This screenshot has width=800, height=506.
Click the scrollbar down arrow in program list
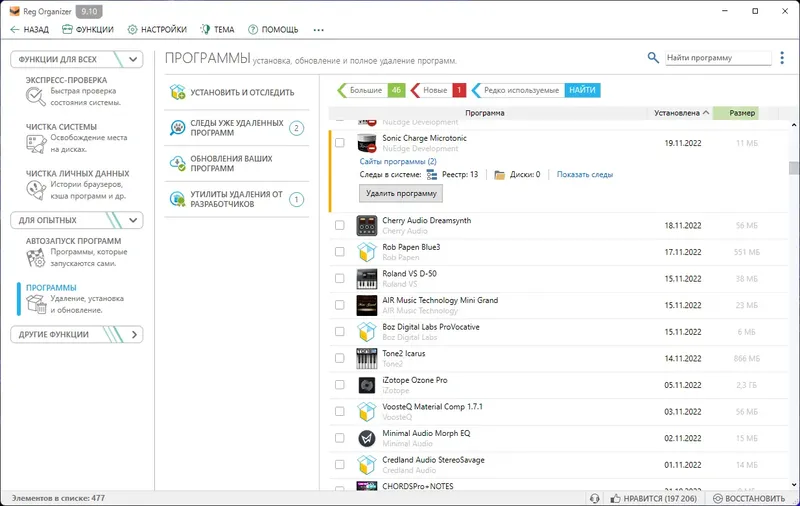(793, 485)
